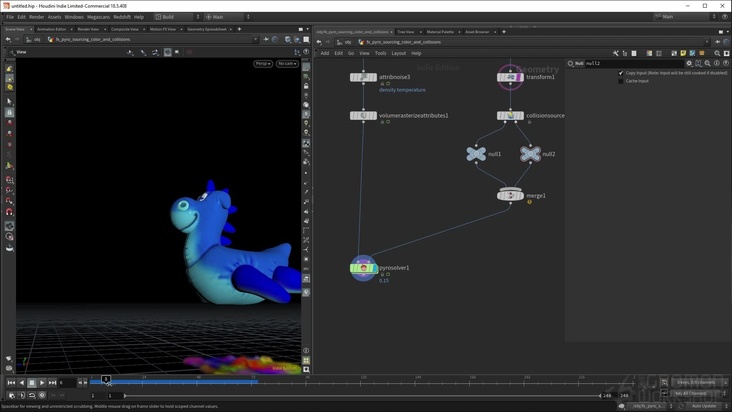Viewport: 732px width, 412px height.
Task: Click parameter pane info icon
Action: point(717,63)
